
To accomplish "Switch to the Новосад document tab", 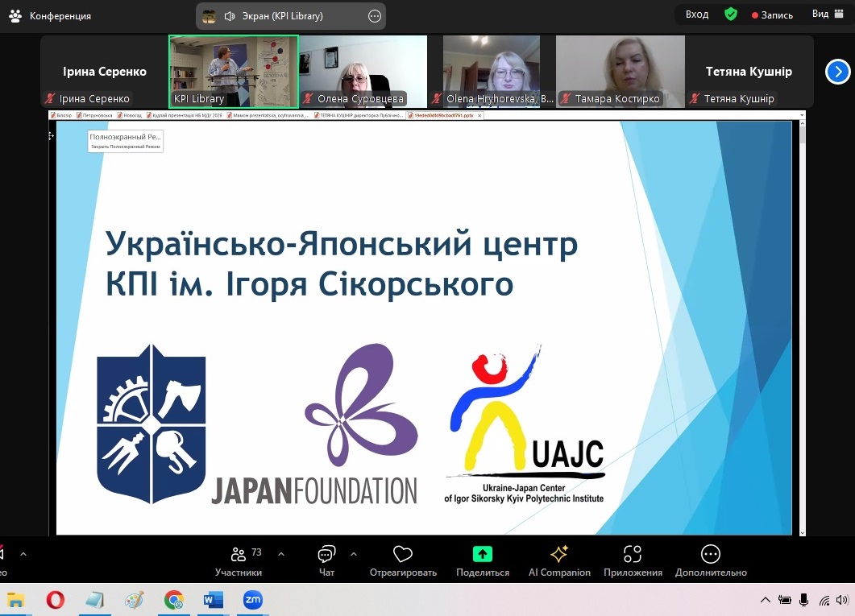I will pyautogui.click(x=129, y=115).
